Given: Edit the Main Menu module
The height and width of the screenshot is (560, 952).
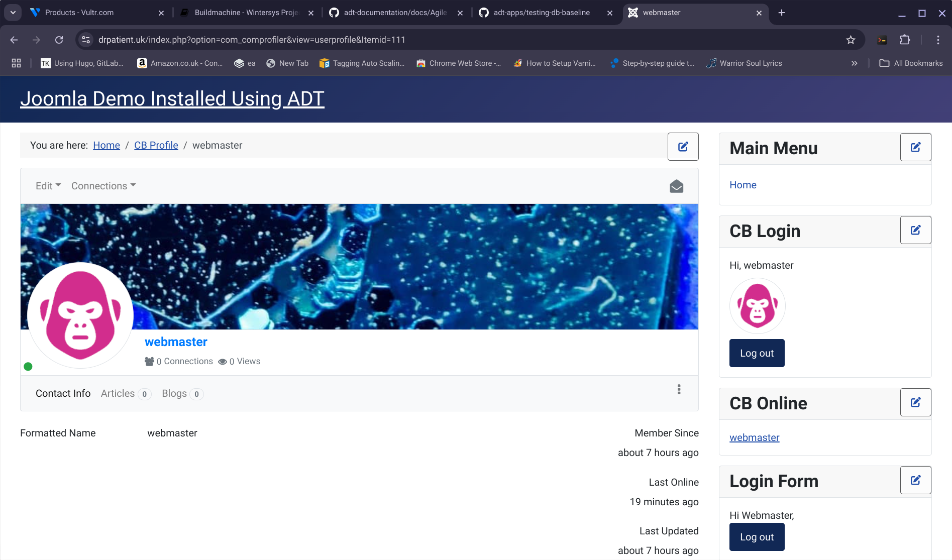Looking at the screenshot, I should click(915, 147).
